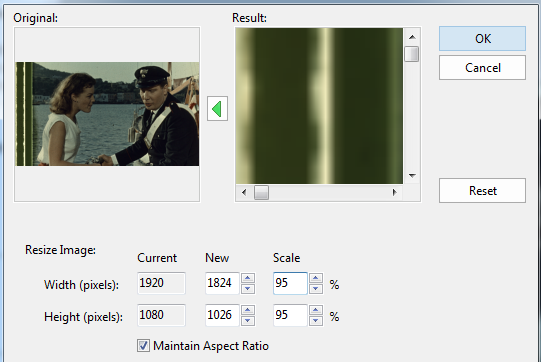Reset the resize values

point(482,190)
